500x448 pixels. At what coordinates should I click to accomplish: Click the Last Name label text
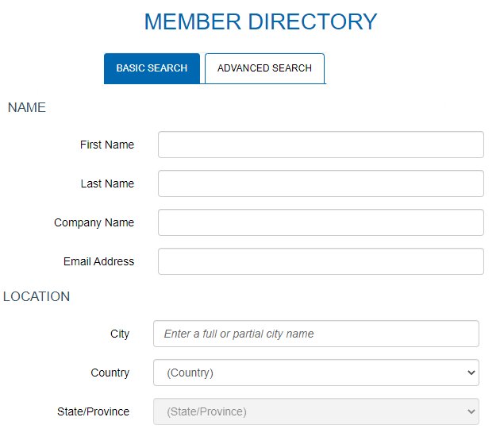click(107, 183)
